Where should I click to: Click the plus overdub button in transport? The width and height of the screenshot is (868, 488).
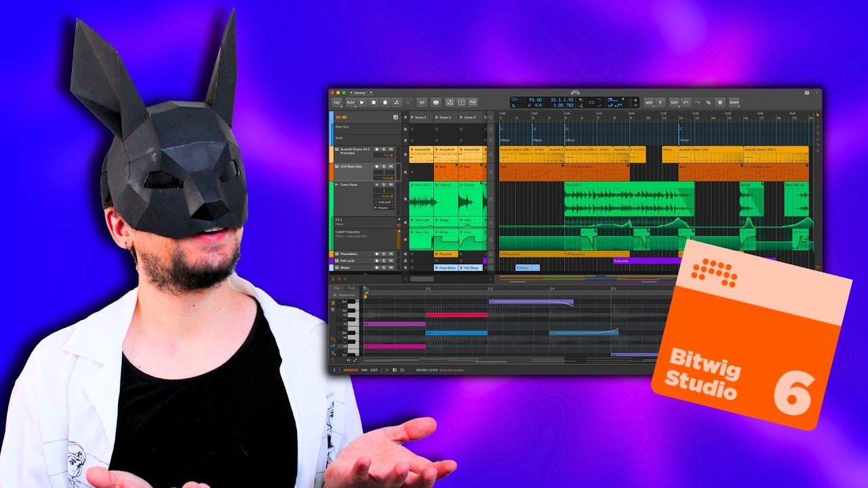(408, 102)
